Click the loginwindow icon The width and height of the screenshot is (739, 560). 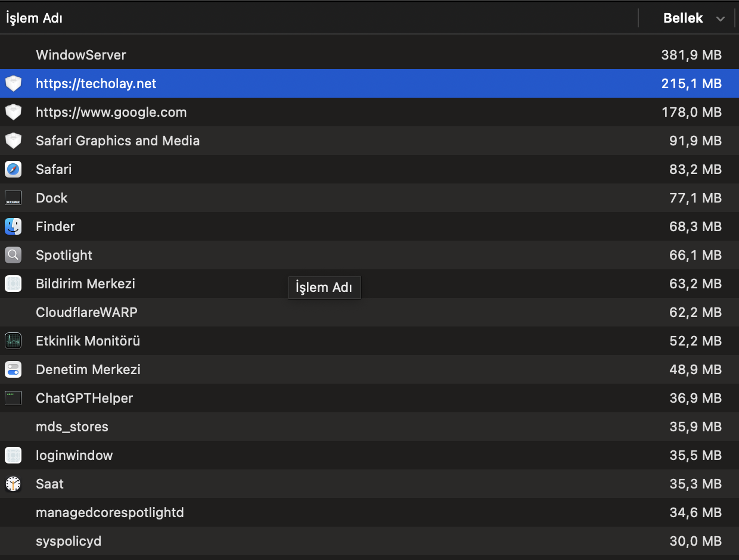[13, 455]
